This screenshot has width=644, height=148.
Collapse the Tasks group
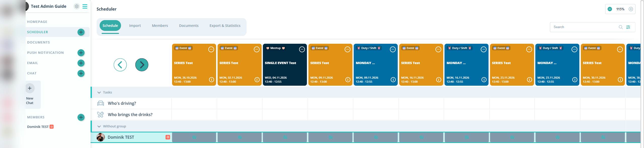(x=99, y=92)
